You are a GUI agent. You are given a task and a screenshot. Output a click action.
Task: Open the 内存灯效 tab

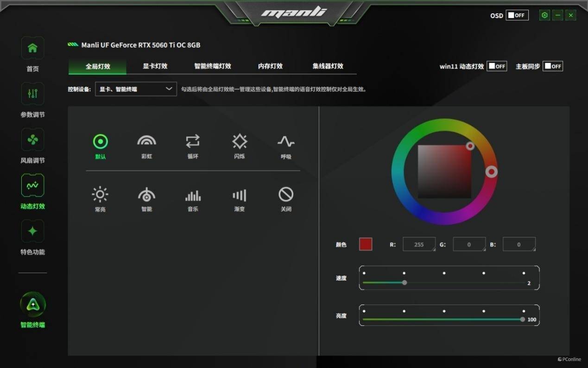270,66
